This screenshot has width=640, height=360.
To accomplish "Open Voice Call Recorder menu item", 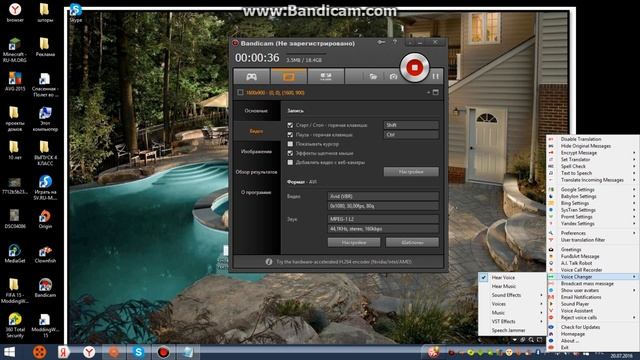I will point(593,270).
